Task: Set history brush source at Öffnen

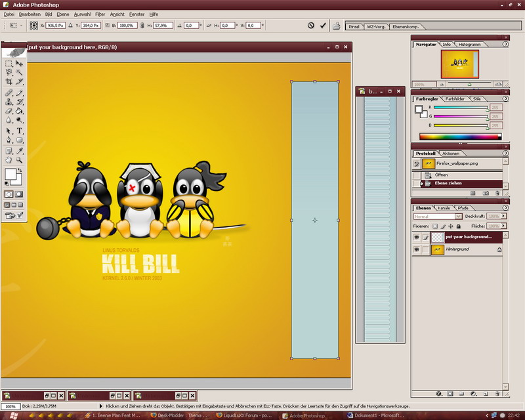Action: (417, 175)
